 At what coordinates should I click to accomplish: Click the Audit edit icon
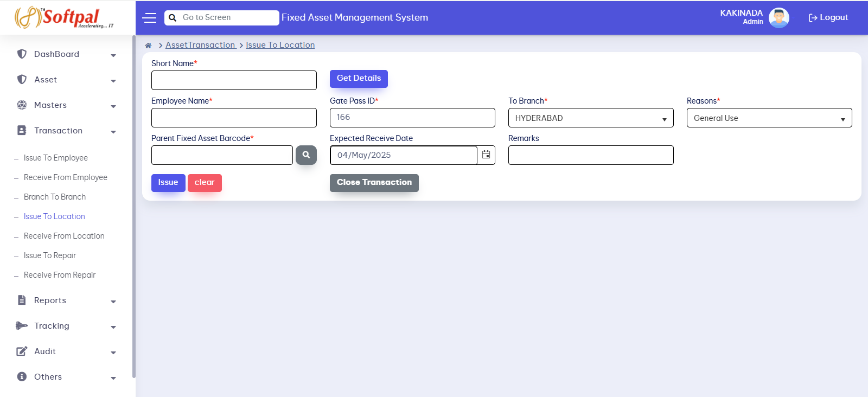point(22,351)
